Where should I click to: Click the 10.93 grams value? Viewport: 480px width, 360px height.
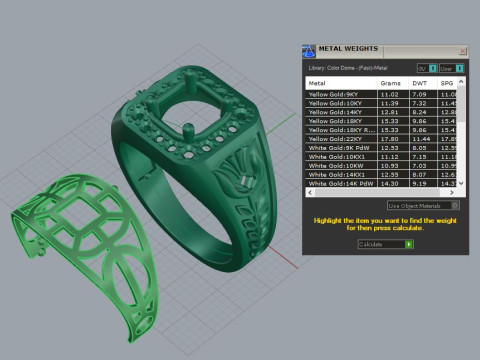click(x=389, y=166)
